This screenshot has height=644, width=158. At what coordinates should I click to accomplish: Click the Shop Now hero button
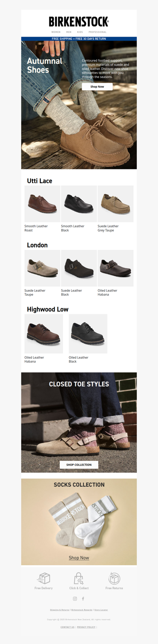pyautogui.click(x=97, y=87)
